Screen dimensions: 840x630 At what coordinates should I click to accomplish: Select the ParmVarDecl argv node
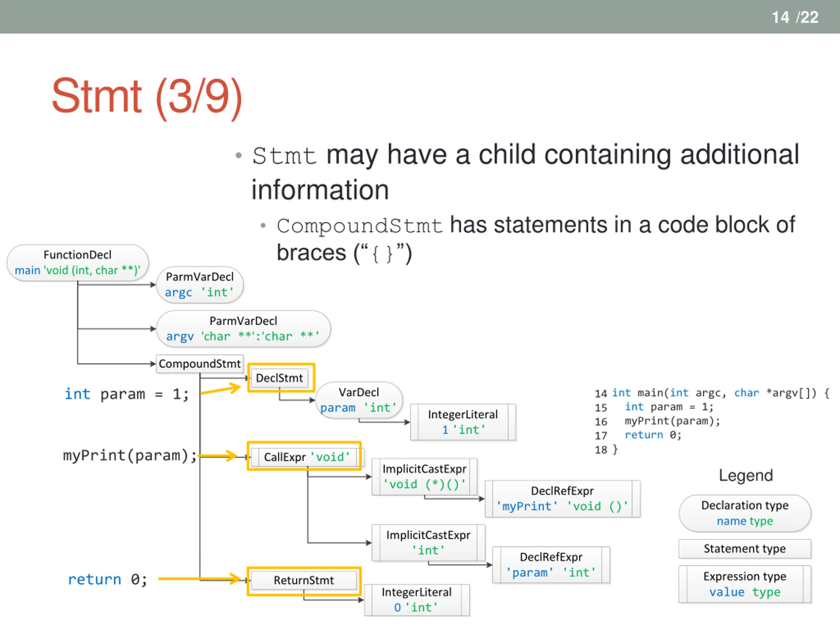coord(243,329)
